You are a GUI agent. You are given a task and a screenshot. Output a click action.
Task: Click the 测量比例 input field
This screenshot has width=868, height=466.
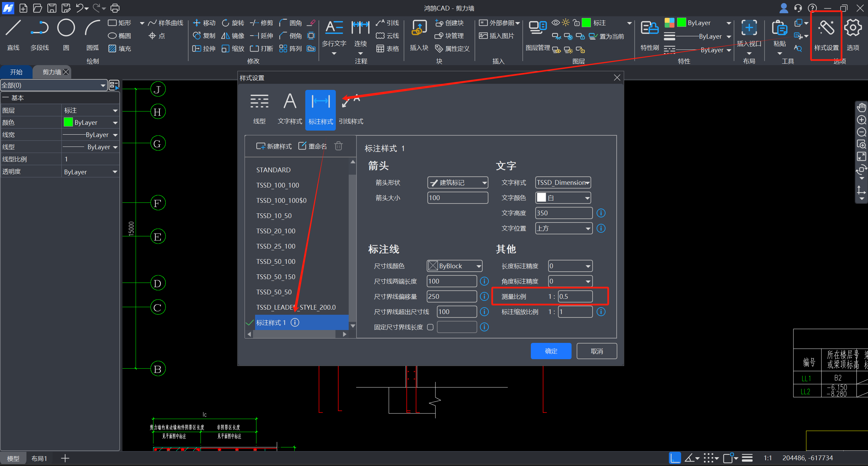(575, 296)
